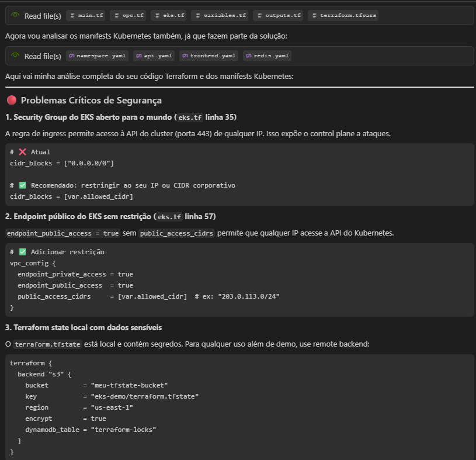Click the public_access_cidrs inline code label
Viewport: 476px width, 460px height.
pos(176,233)
